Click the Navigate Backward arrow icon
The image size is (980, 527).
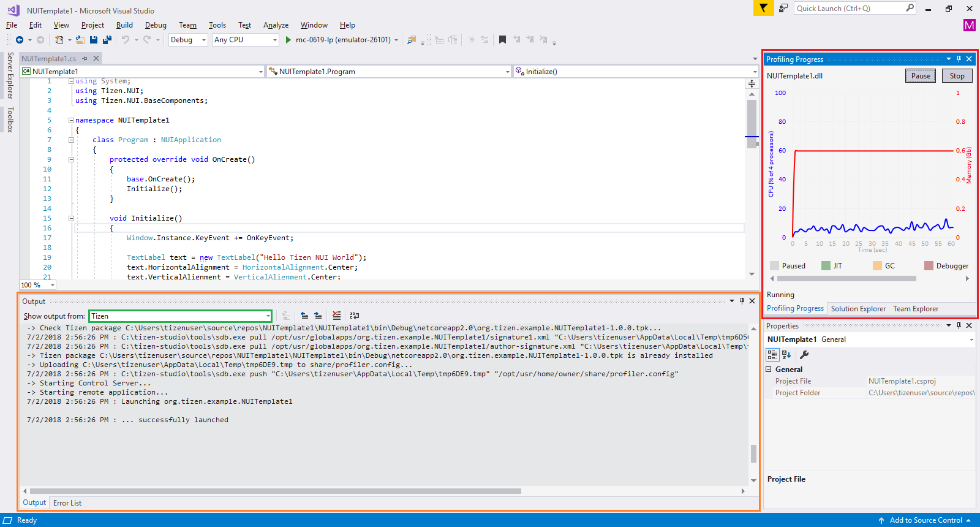pos(20,40)
